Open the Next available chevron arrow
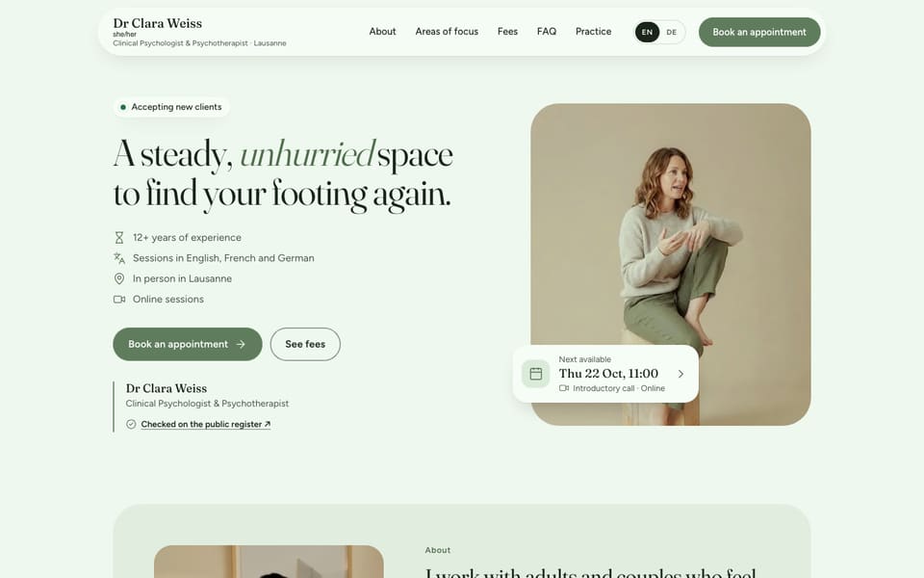This screenshot has width=924, height=578. [680, 374]
